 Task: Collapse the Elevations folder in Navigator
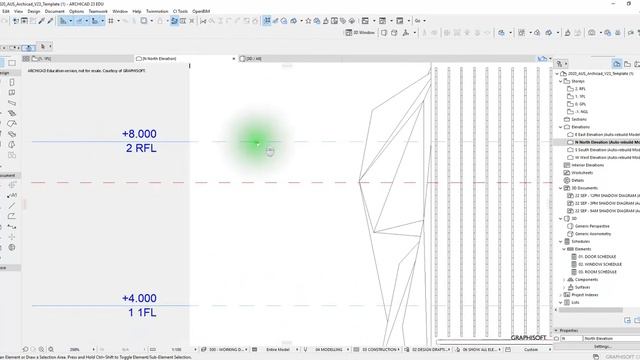point(560,127)
